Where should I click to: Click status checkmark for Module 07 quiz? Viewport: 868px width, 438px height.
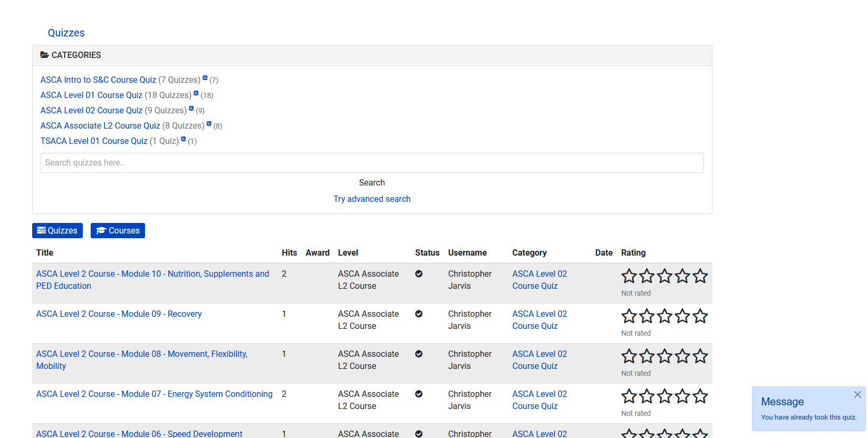tap(419, 394)
